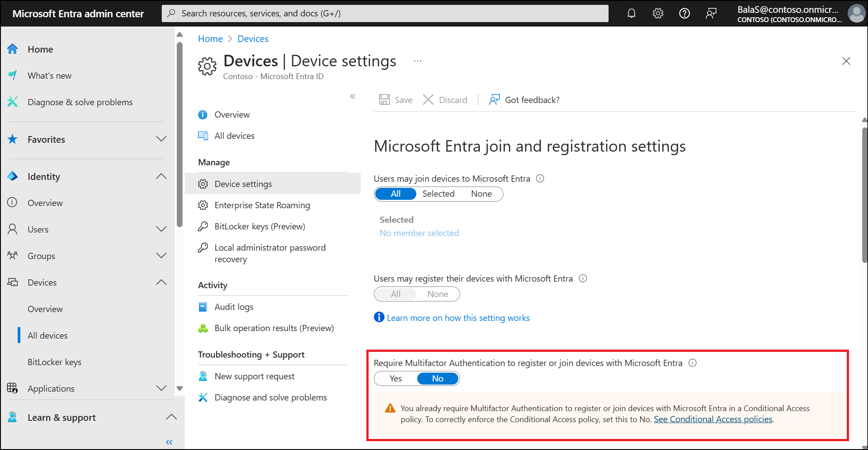Expand the Users navigation group

point(161,229)
